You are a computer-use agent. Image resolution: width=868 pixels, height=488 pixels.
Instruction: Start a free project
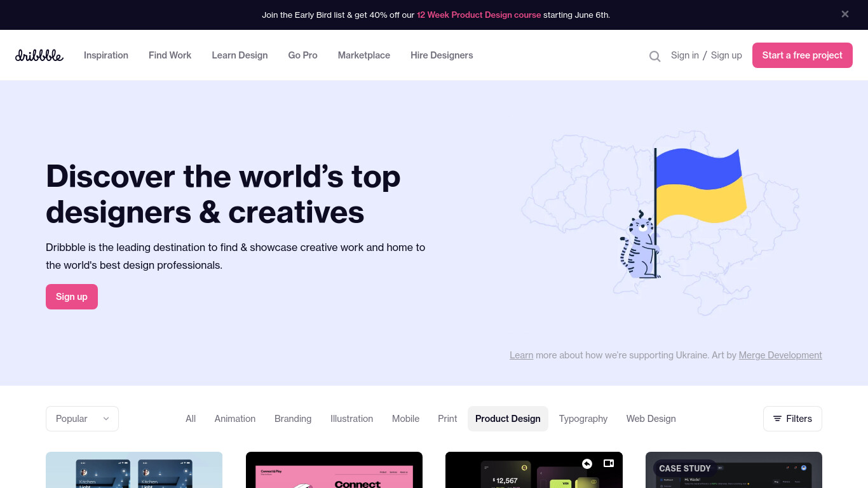point(803,55)
